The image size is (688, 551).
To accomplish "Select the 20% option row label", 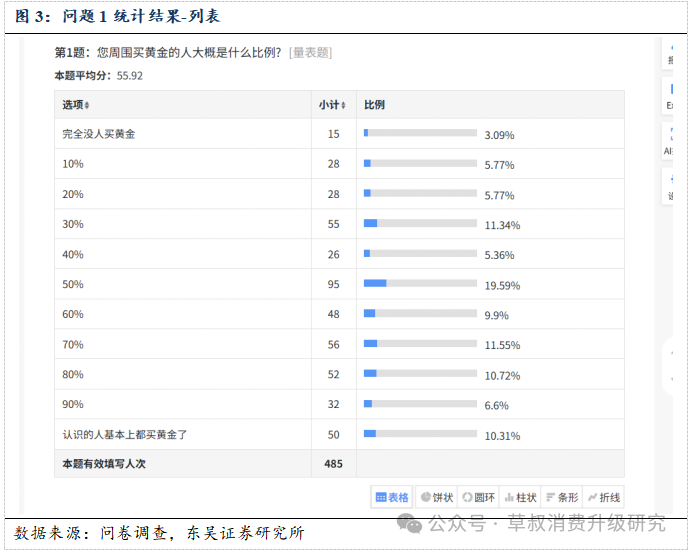I will click(x=73, y=194).
